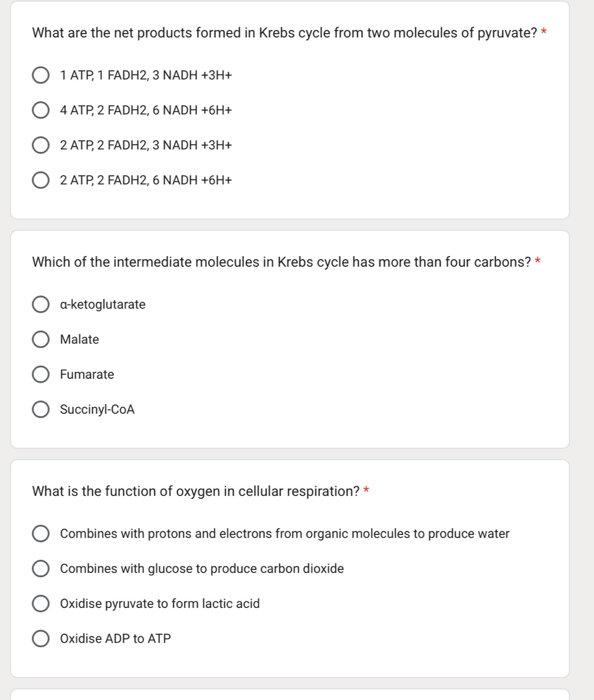The width and height of the screenshot is (594, 700).
Task: Click the function of oxygen question text
Action: pos(195,491)
